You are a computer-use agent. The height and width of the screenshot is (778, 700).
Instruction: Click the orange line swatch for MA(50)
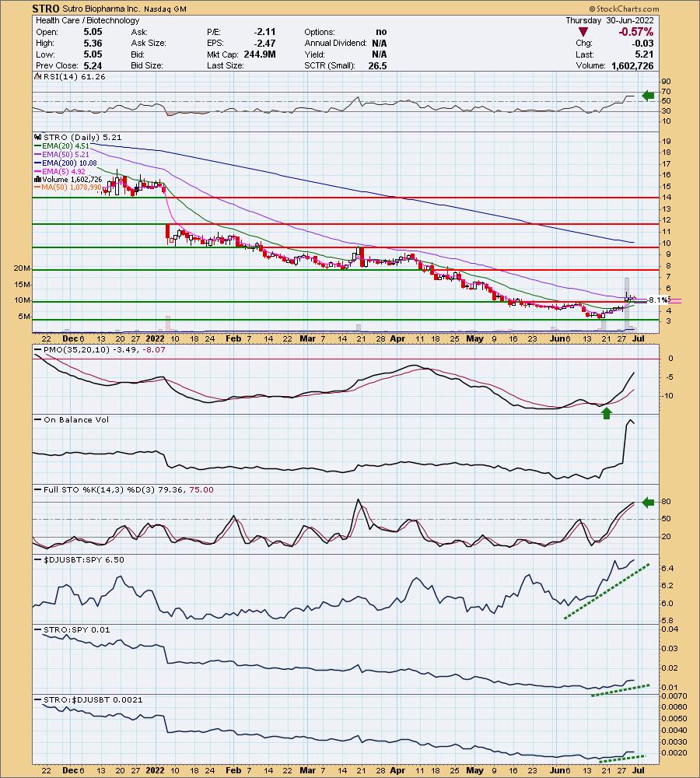click(37, 187)
